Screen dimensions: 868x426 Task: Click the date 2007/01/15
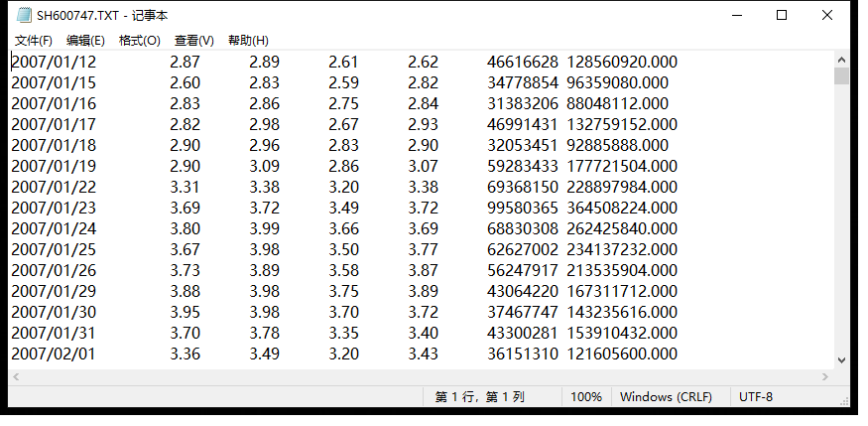point(54,83)
